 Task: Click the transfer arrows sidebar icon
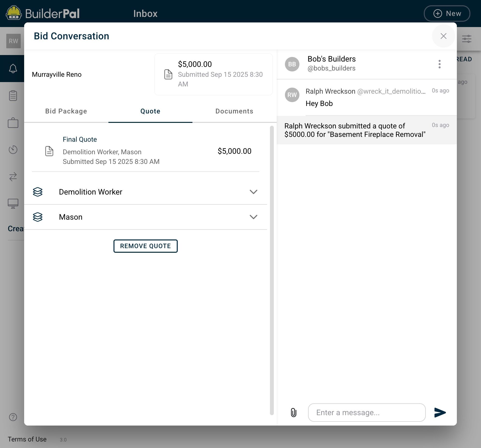click(13, 177)
